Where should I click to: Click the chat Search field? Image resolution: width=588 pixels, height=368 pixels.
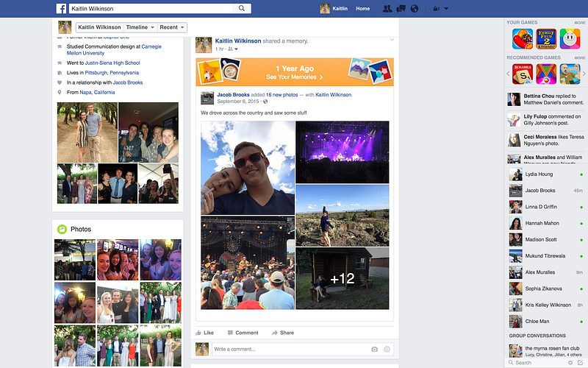coord(538,363)
